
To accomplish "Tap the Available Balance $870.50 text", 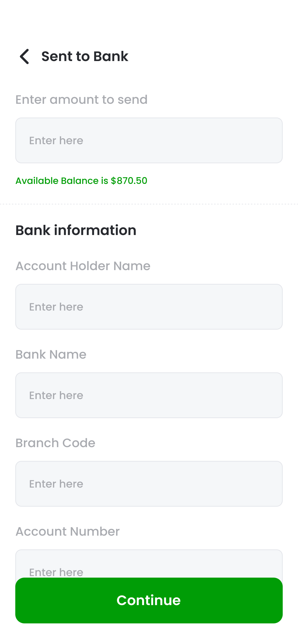I will click(x=82, y=181).
